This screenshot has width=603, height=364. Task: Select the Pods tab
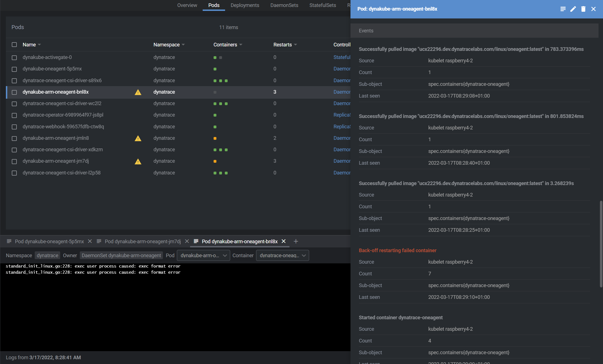[214, 5]
